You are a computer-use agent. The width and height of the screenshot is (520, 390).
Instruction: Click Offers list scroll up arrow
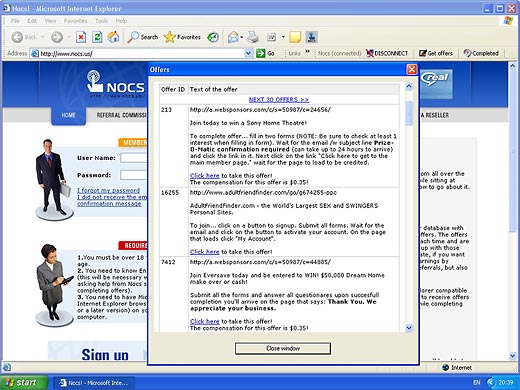pyautogui.click(x=409, y=87)
